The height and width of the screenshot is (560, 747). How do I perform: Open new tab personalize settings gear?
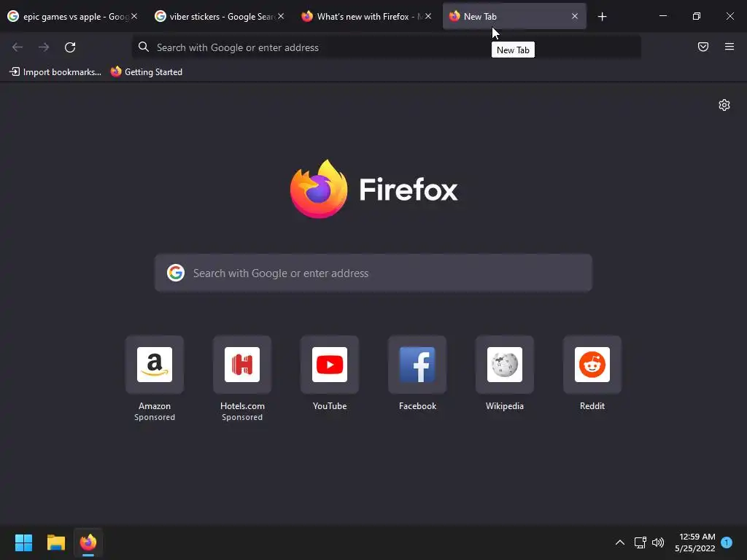pos(724,105)
